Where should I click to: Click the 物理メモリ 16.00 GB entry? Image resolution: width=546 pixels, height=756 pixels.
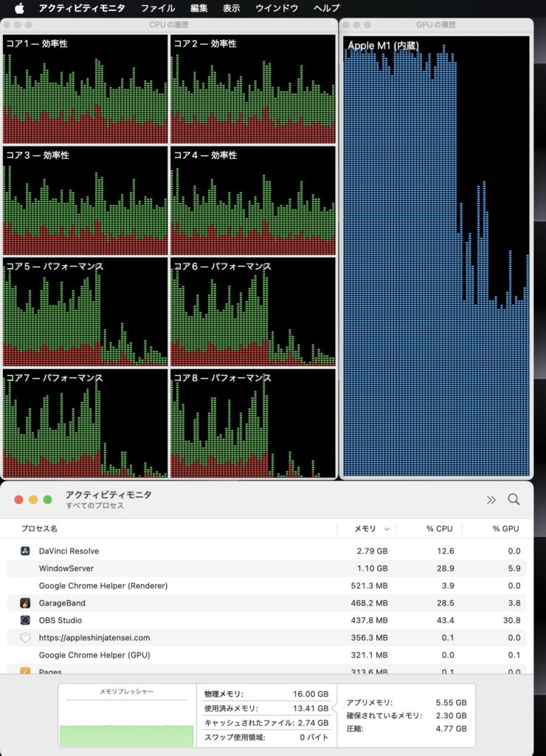coord(266,694)
